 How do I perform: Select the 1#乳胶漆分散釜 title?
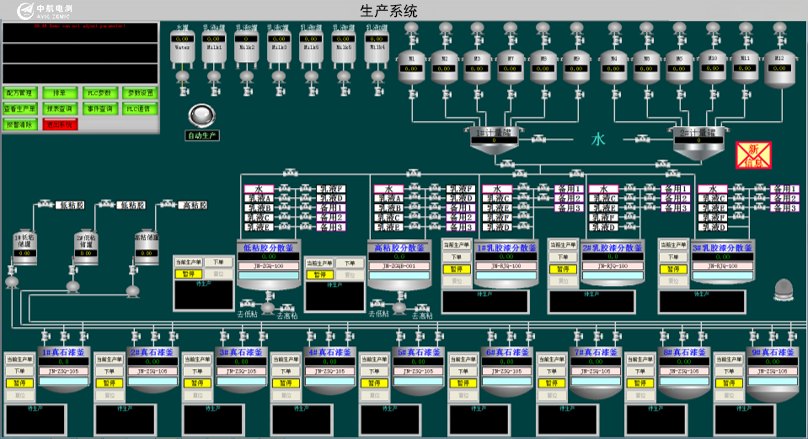(507, 248)
